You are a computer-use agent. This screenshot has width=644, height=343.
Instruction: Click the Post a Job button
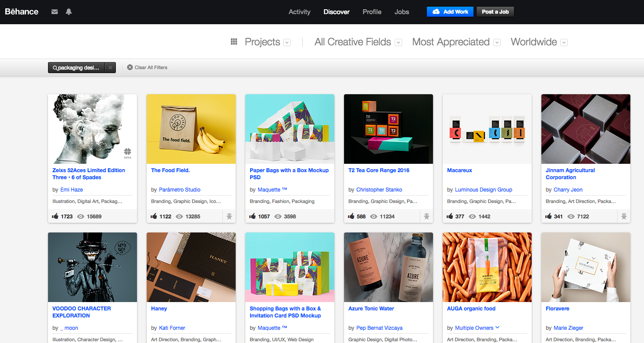click(x=495, y=12)
